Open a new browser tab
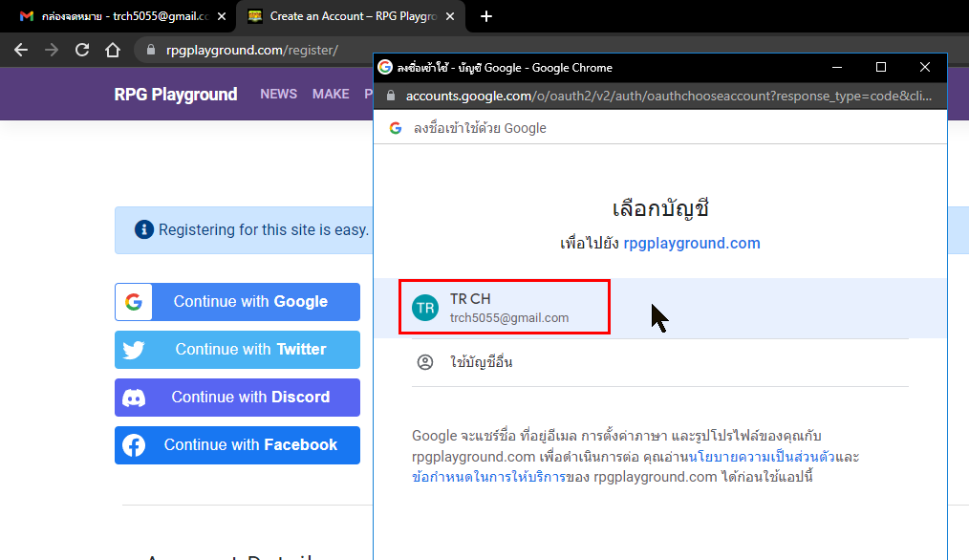This screenshot has height=560, width=969. pos(486,16)
